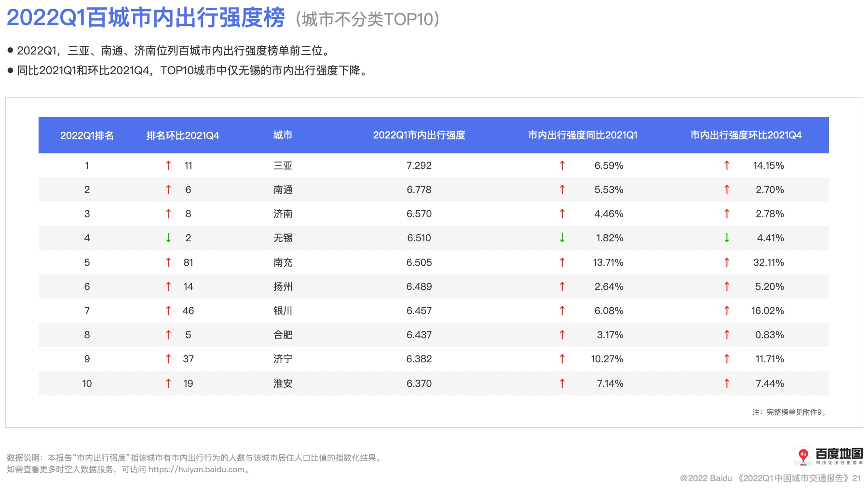Click intensity value 6.570
868x490 pixels.
click(419, 214)
